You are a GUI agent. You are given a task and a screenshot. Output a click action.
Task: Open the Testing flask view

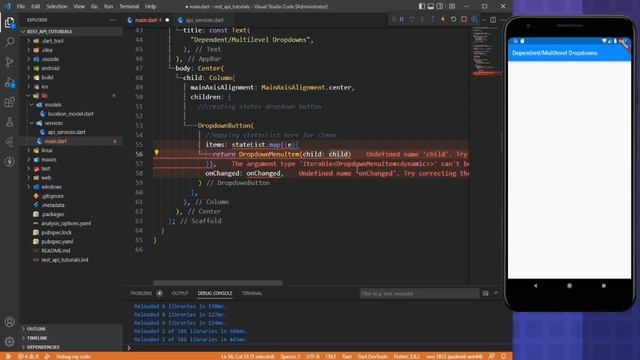tap(9, 122)
